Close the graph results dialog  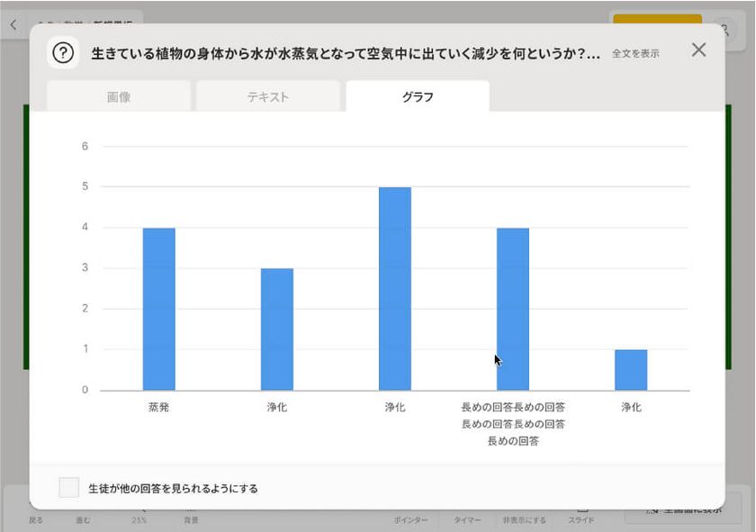pyautogui.click(x=698, y=50)
